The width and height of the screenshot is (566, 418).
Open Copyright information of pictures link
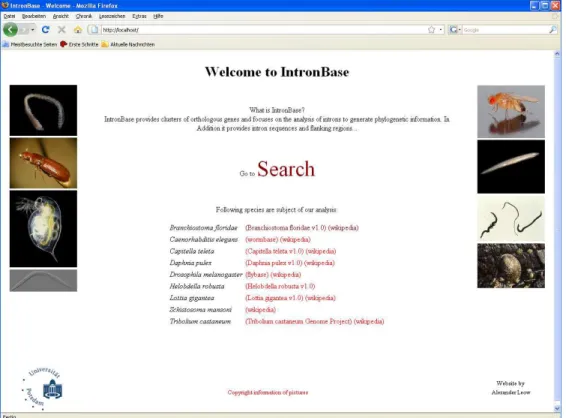pyautogui.click(x=268, y=392)
